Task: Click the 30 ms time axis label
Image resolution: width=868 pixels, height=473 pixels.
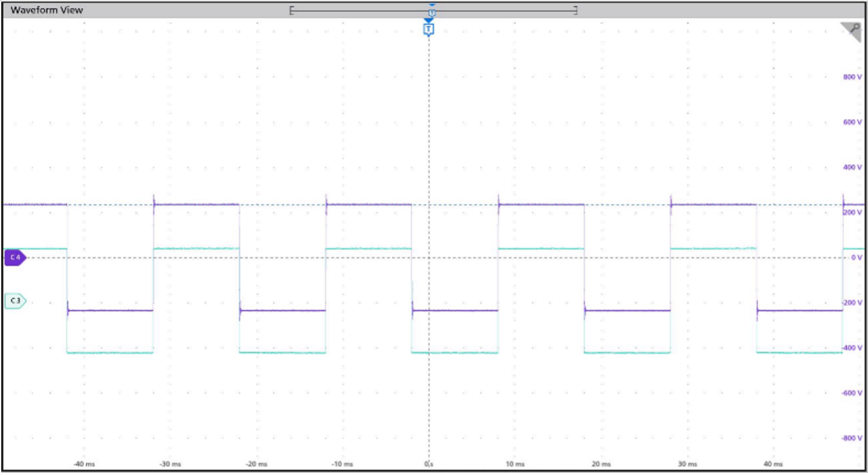Action: coord(687,464)
